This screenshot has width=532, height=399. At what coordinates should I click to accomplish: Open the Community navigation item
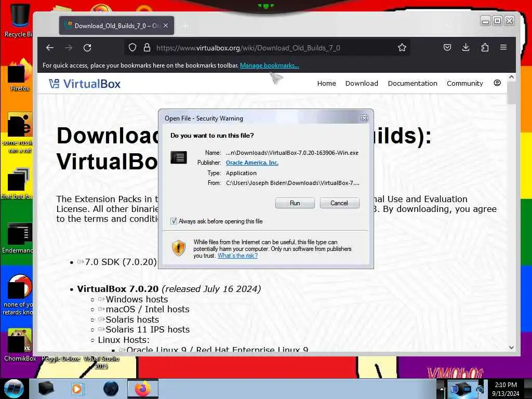(464, 84)
